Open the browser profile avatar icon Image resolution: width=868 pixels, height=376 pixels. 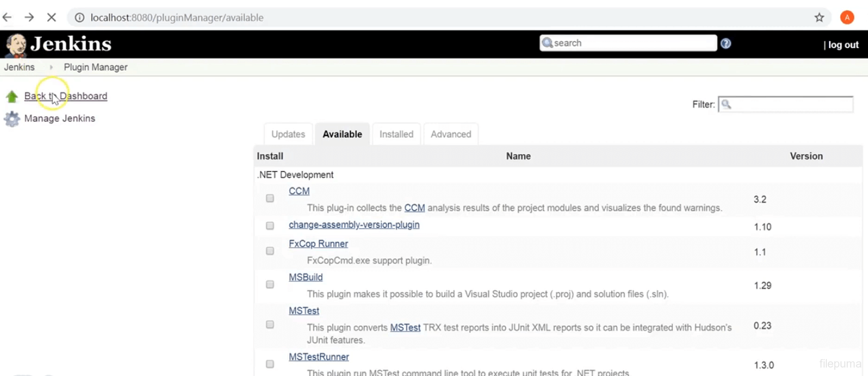click(x=847, y=18)
